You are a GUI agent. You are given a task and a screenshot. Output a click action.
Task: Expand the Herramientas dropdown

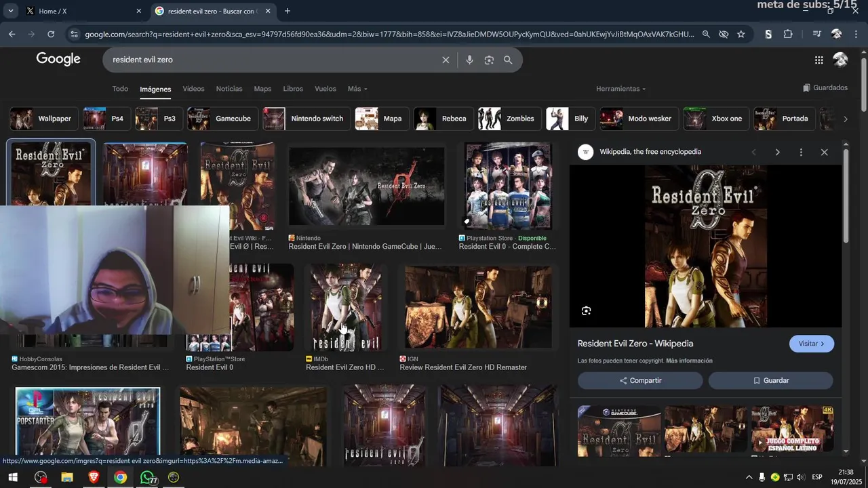point(620,89)
